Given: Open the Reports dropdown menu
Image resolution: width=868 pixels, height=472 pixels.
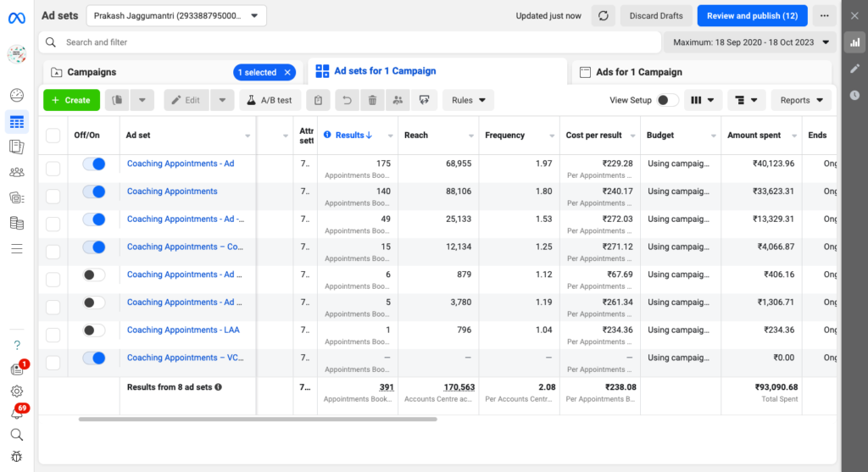Looking at the screenshot, I should [x=800, y=100].
